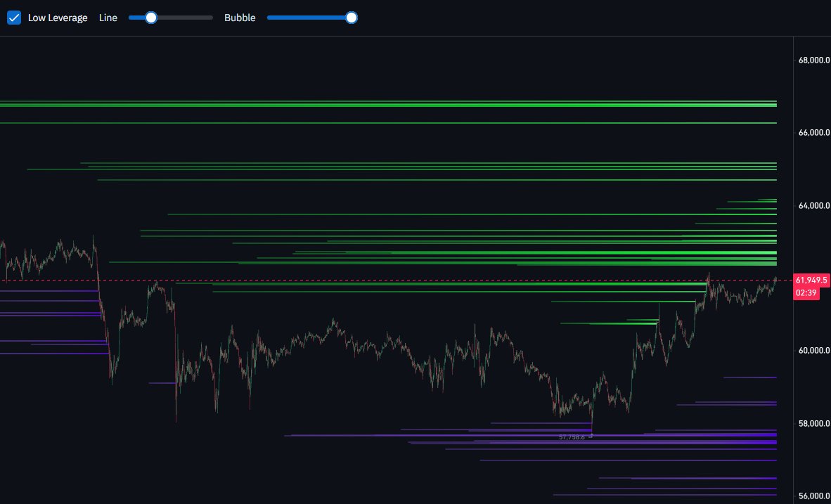Viewport: 831px width, 504px height.
Task: Click the 02:39 countdown timer label
Action: (806, 293)
